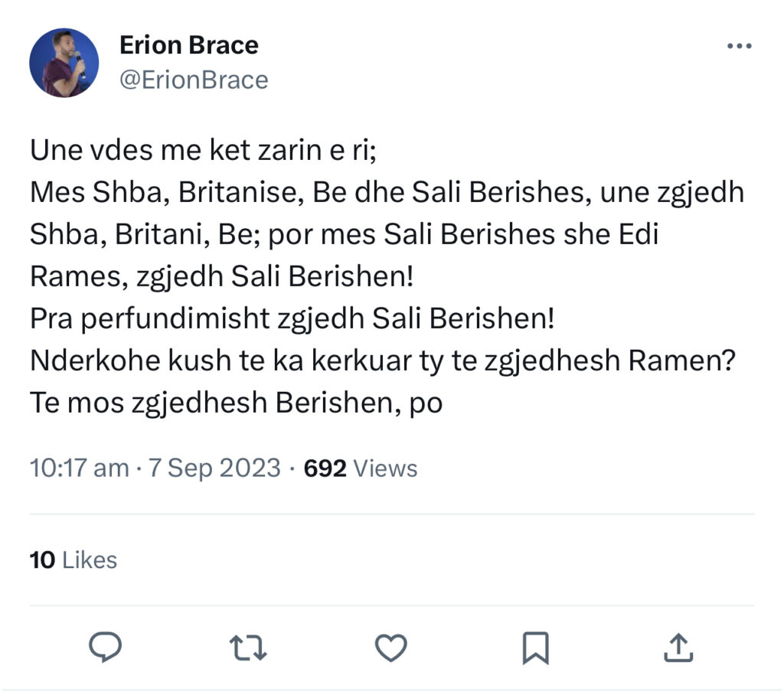Click the 10:17 am timestamp
Viewport: 784px width, 692px height.
79,468
